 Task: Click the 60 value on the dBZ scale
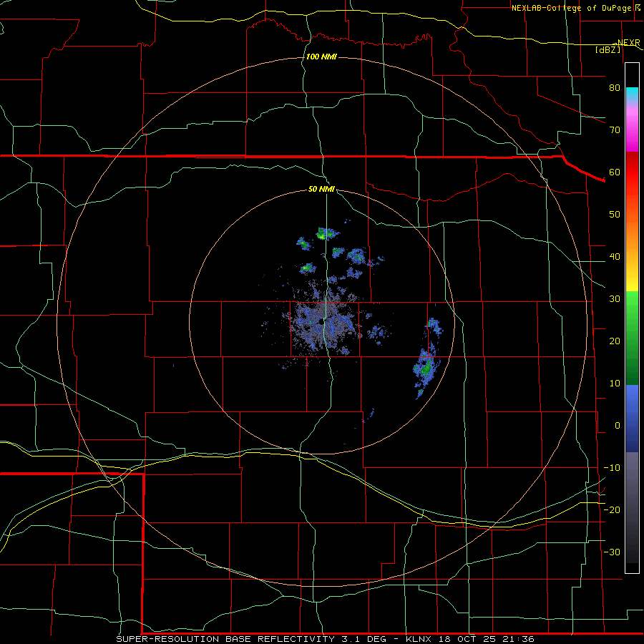tap(615, 172)
